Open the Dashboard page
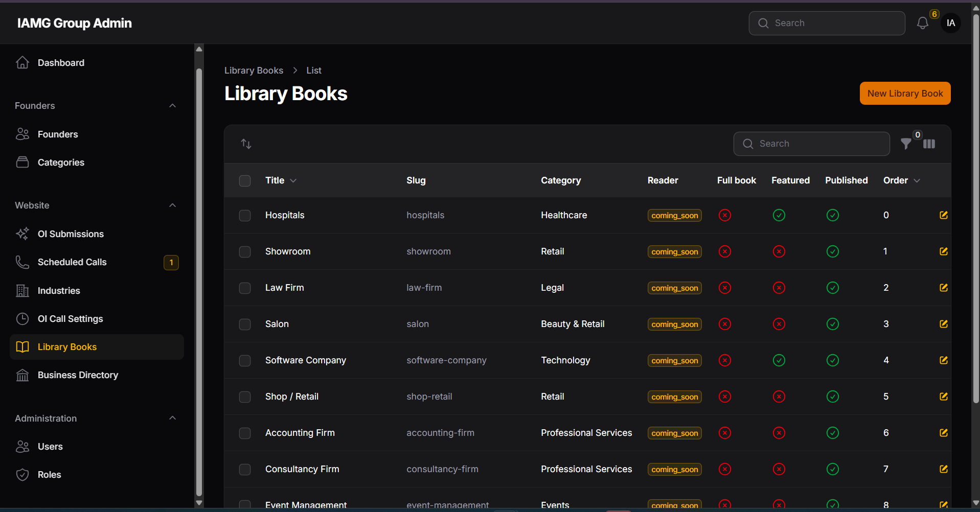The width and height of the screenshot is (980, 512). click(x=97, y=63)
